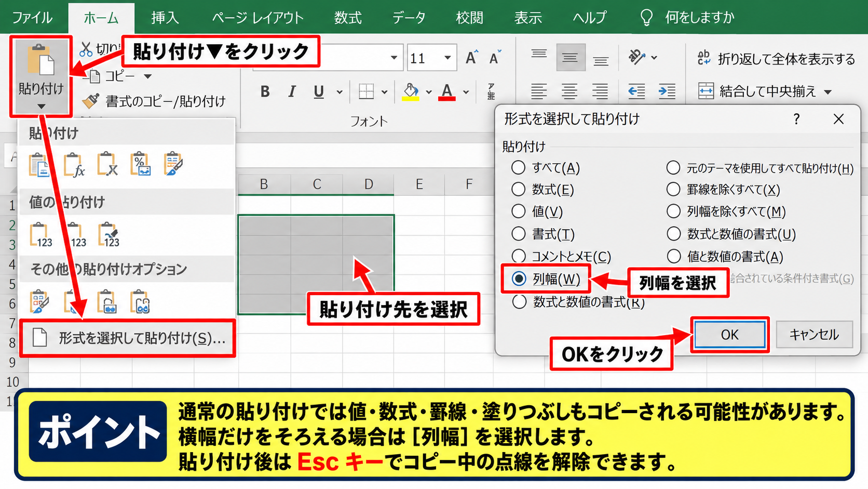Select column E header
Image resolution: width=868 pixels, height=489 pixels.
click(x=419, y=184)
